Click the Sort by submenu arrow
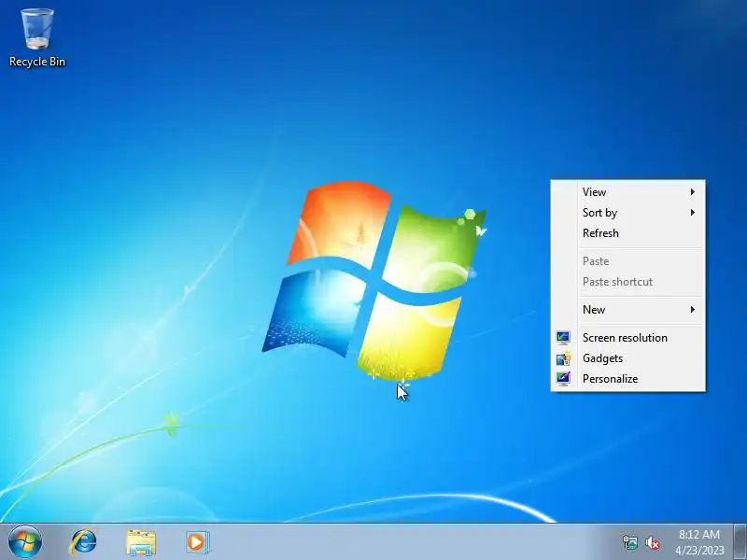Viewport: 747px width, 560px height. point(693,213)
